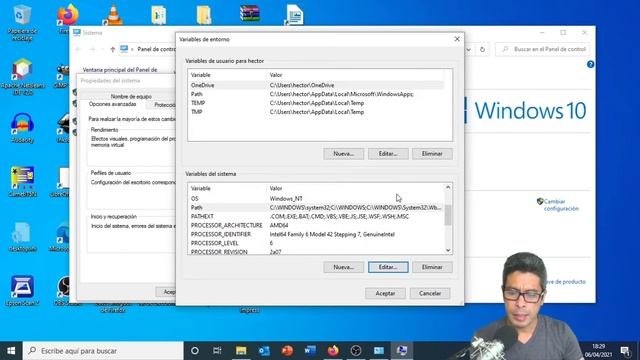Click Editar under system variables
Image resolution: width=640 pixels, height=360 pixels.
coord(388,267)
